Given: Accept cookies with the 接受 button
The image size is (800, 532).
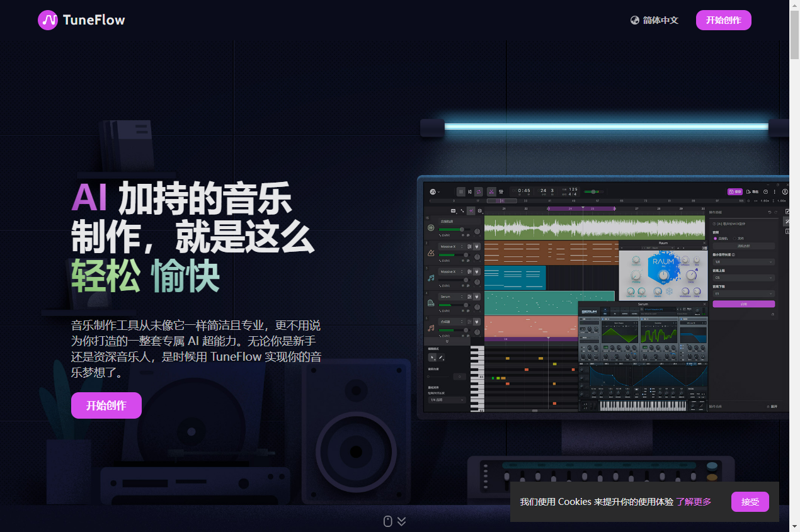Looking at the screenshot, I should coord(750,502).
